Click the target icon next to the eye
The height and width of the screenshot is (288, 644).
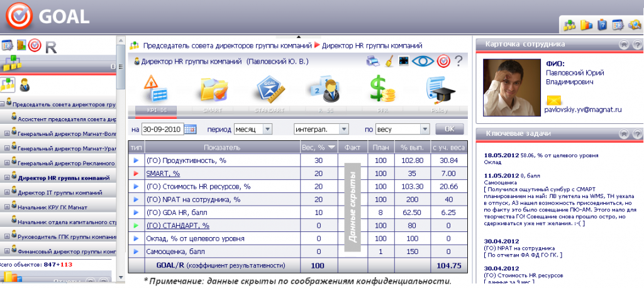443,61
